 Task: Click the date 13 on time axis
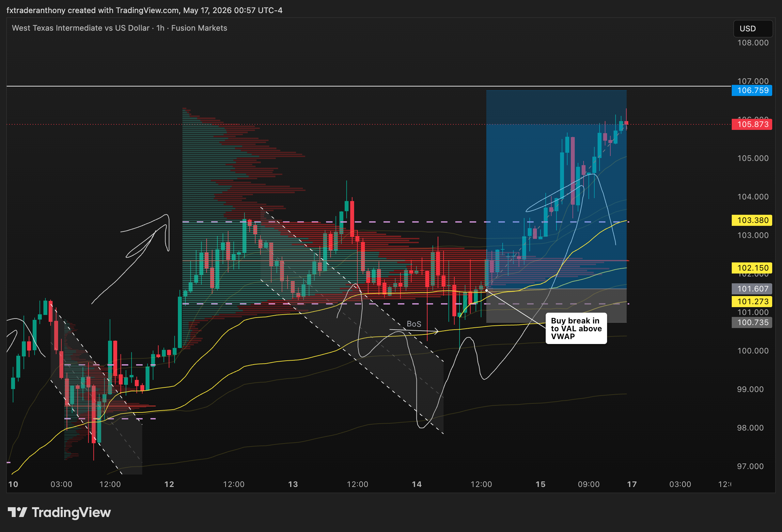(x=293, y=484)
